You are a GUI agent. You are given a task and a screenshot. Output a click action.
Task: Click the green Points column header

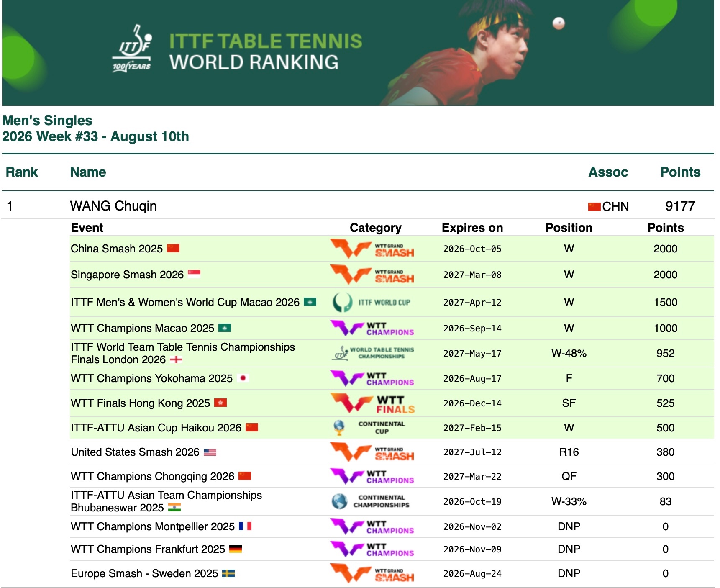pos(680,172)
